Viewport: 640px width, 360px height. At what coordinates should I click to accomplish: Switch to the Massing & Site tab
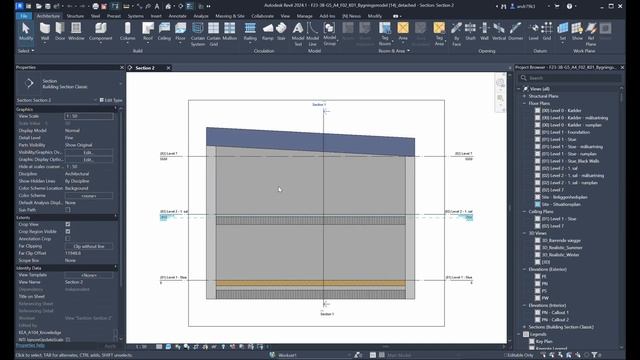click(230, 16)
